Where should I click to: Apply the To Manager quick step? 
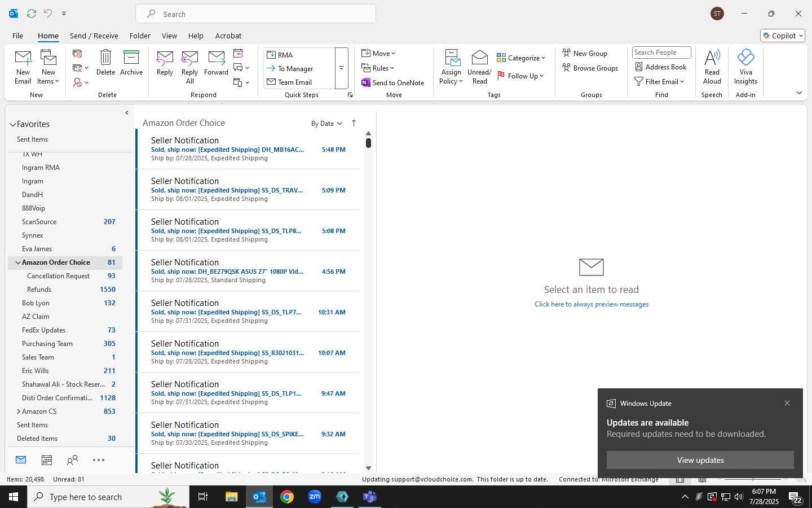point(299,68)
